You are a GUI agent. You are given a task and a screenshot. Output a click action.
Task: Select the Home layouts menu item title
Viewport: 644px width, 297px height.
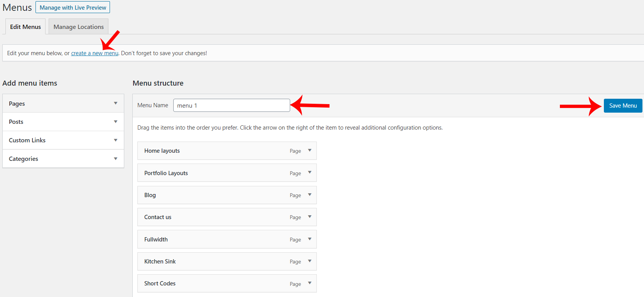[x=162, y=151]
